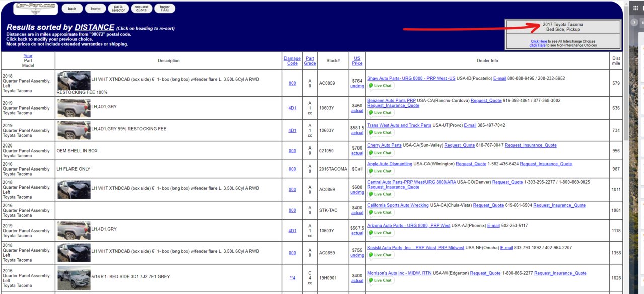The width and height of the screenshot is (644, 294).
Task: Open Trans West Auto and Truck Parts link
Action: (399, 125)
